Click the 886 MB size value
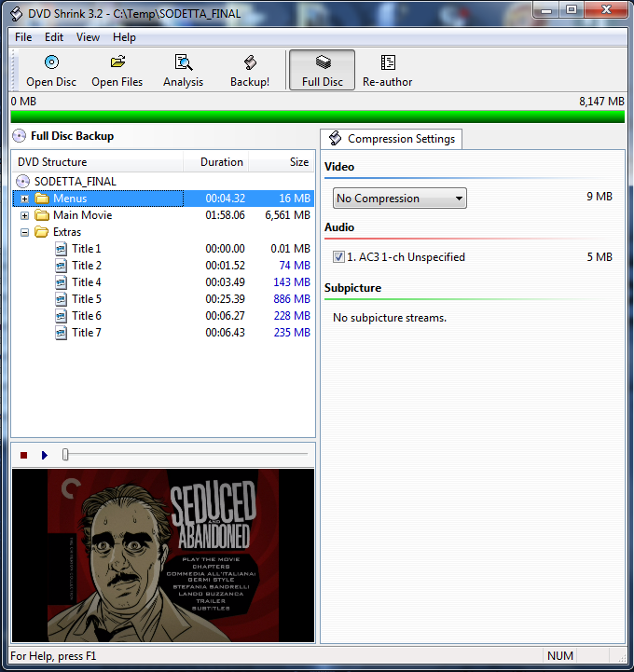The width and height of the screenshot is (634, 672). click(292, 298)
